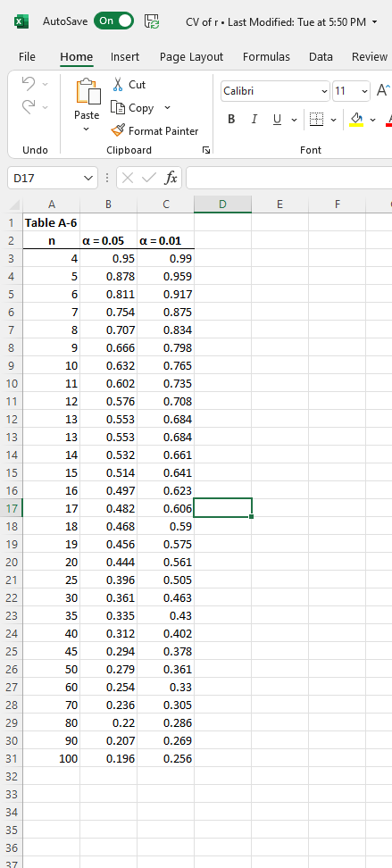Expand the Name Box dropdown arrow
392x868 pixels.
[88, 178]
